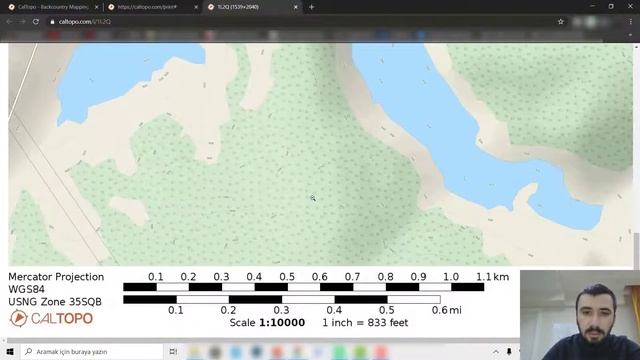View site info via lock icon
The image size is (640, 360).
pyautogui.click(x=52, y=22)
